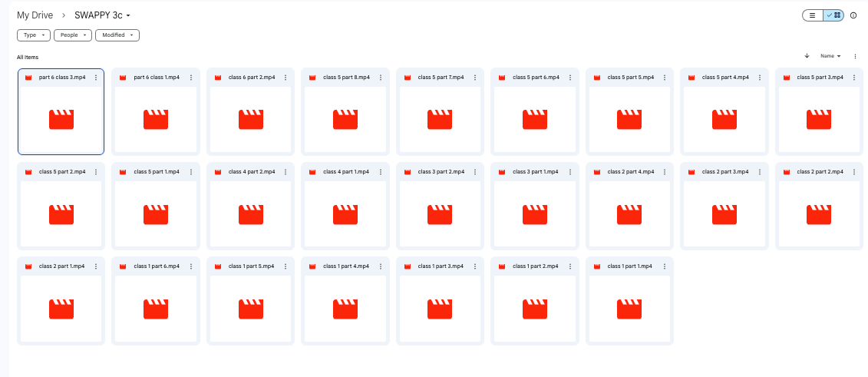Screen dimensions: 868x377
Task: Open the more options menu beside Name sort
Action: click(855, 56)
